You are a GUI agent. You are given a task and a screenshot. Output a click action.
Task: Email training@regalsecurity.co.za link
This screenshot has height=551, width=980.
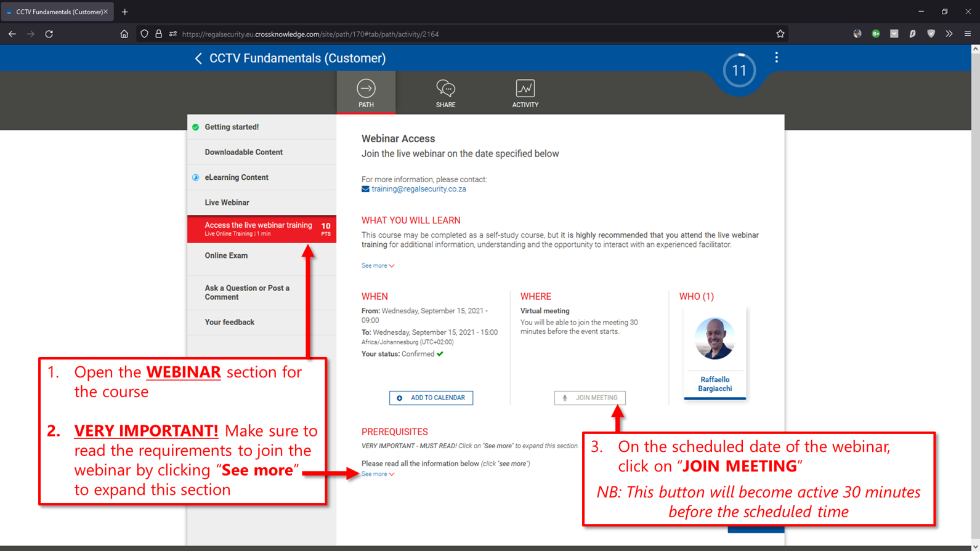[418, 189]
